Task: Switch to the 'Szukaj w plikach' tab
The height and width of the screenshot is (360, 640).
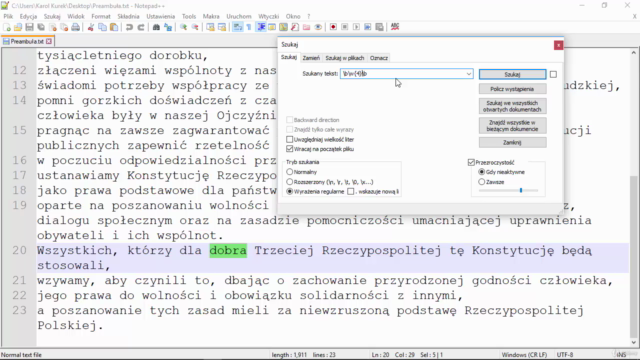Action: pos(344,58)
